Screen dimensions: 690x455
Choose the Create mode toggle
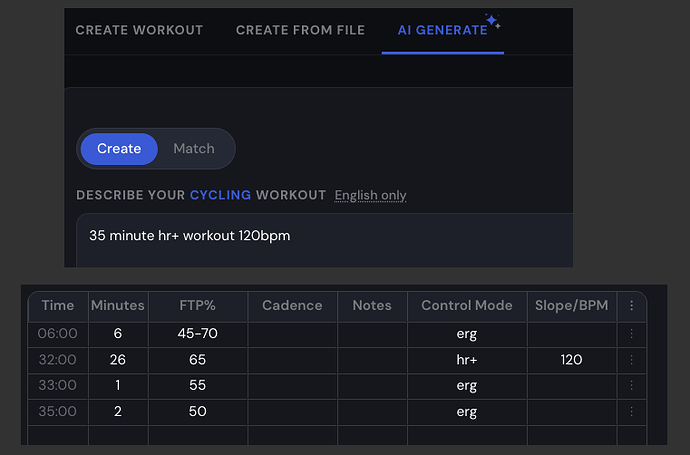tap(119, 149)
